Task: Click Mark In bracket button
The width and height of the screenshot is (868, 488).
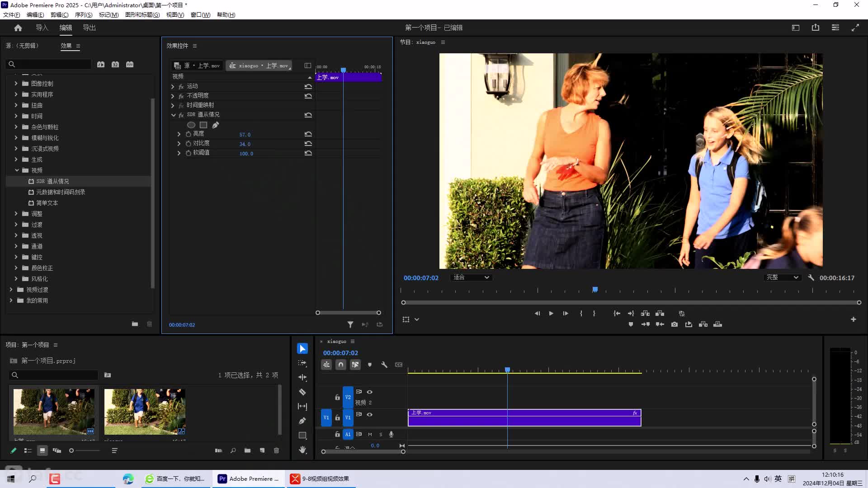Action: (x=581, y=314)
